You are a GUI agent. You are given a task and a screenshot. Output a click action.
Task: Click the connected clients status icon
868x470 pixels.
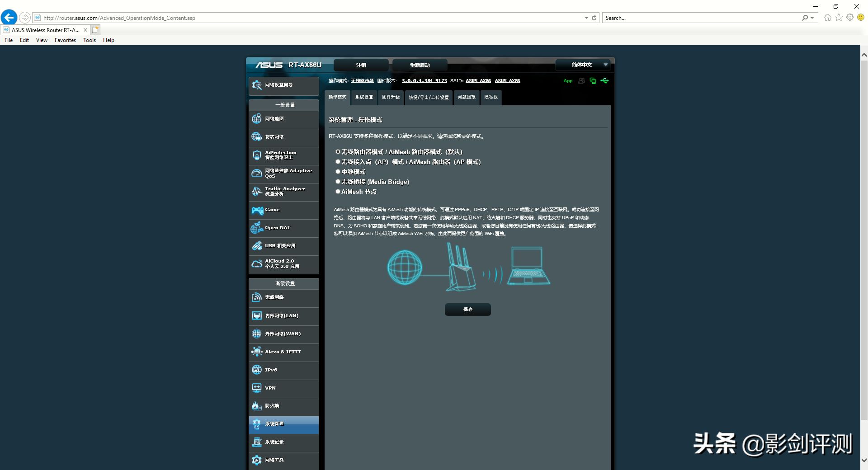pos(581,81)
